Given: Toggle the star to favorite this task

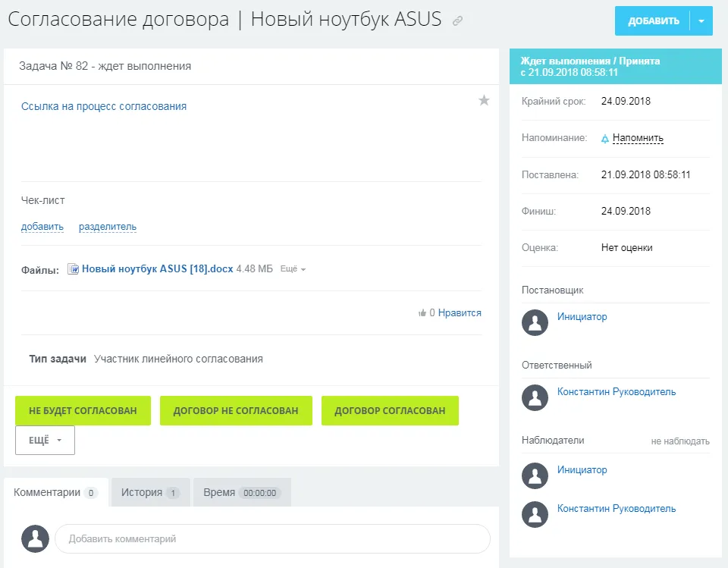Looking at the screenshot, I should pyautogui.click(x=483, y=99).
